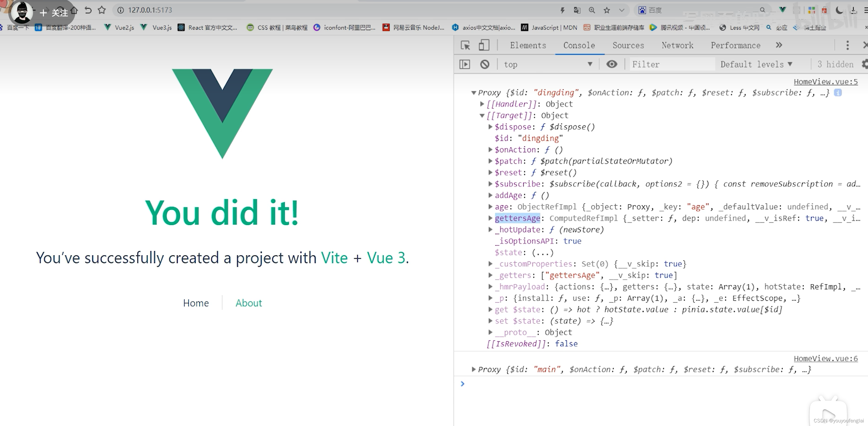Open the Less 中文网 bookmark
The height and width of the screenshot is (426, 868).
pos(739,27)
